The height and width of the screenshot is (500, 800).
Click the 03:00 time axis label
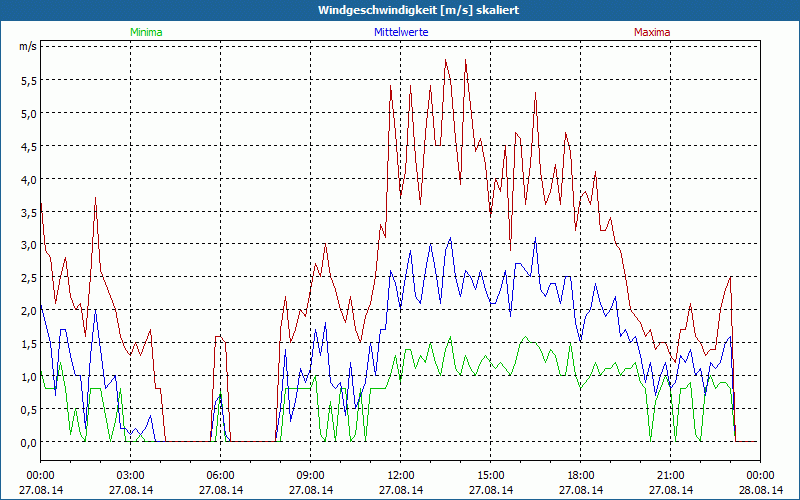tap(131, 476)
